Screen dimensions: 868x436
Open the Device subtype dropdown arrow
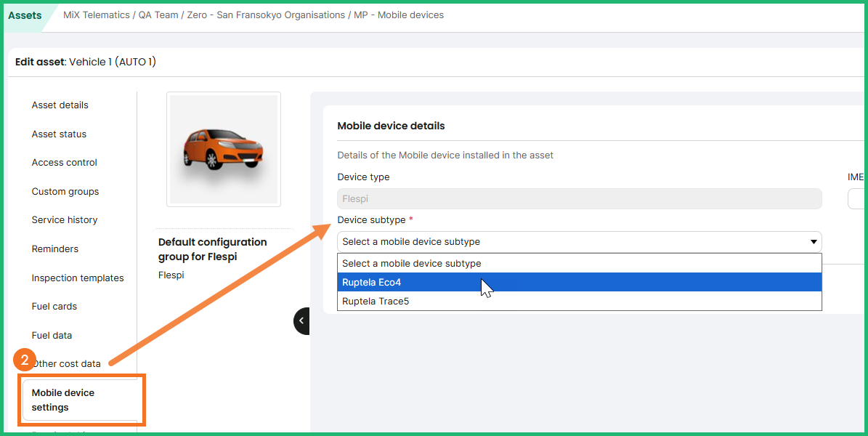[813, 242]
